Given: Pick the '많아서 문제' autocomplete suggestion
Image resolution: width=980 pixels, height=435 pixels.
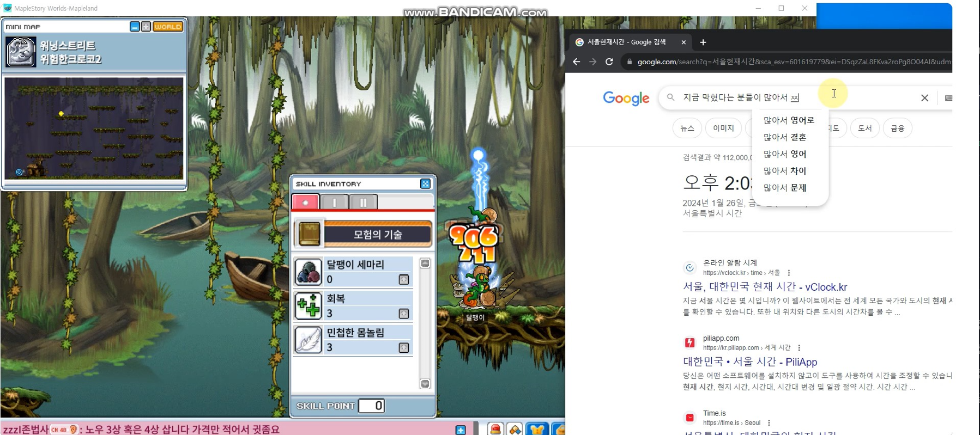Looking at the screenshot, I should (784, 188).
